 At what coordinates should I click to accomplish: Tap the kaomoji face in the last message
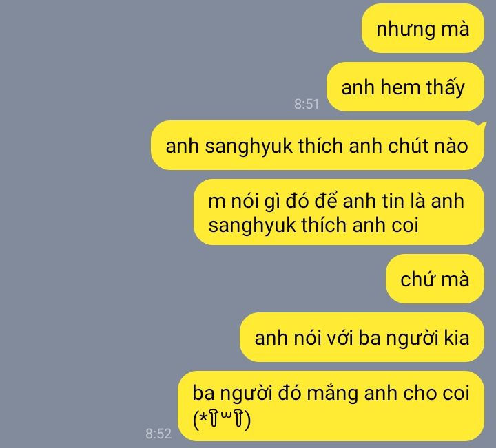(x=222, y=419)
